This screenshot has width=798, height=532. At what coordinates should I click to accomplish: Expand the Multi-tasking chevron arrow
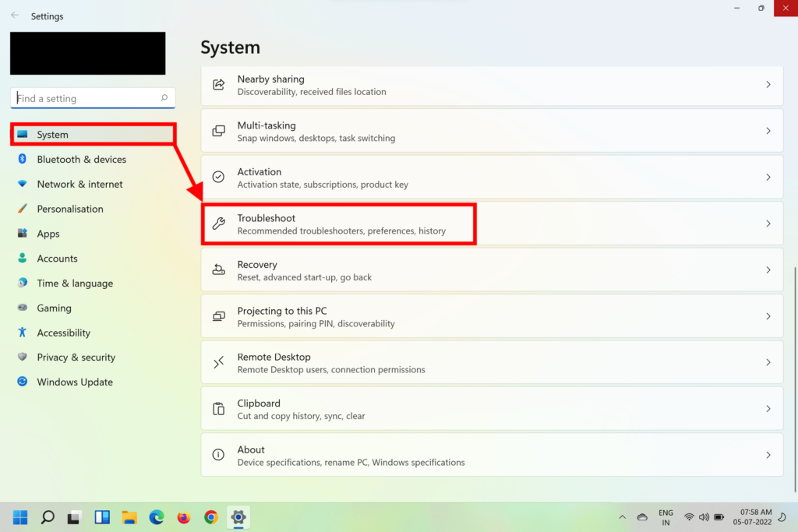768,131
